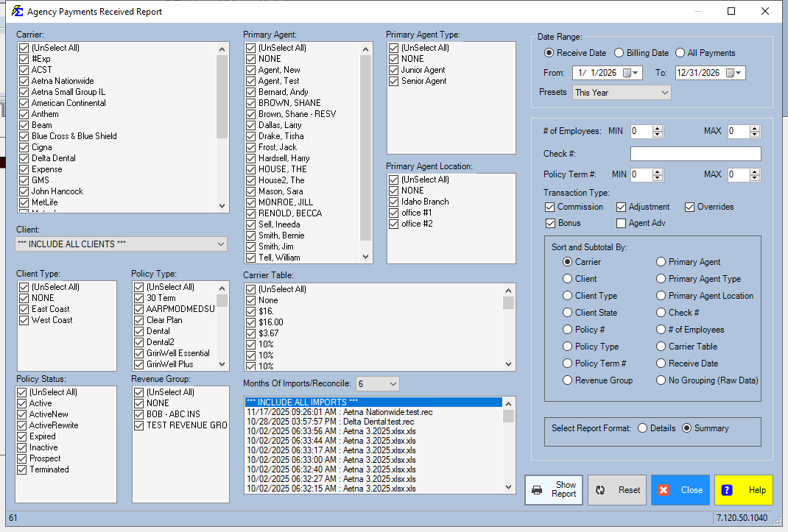Uncheck the Aetna Nationwide carrier
Viewport: 788px width, 532px height.
pyautogui.click(x=24, y=81)
